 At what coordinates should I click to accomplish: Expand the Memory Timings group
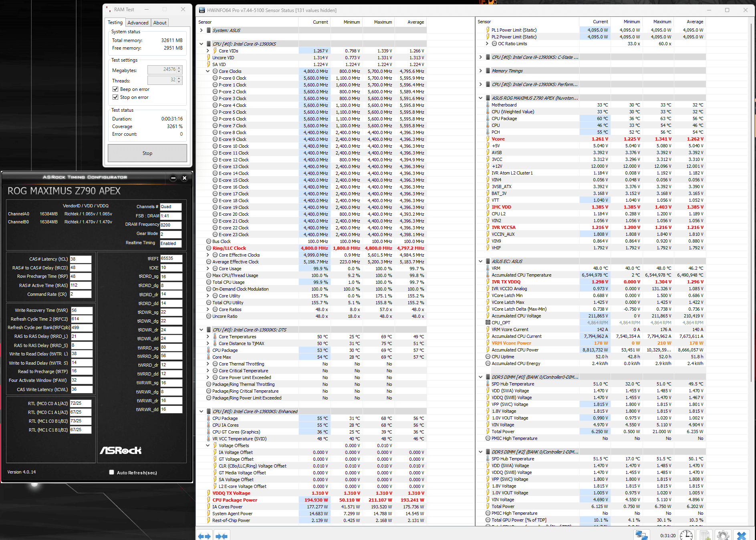481,71
